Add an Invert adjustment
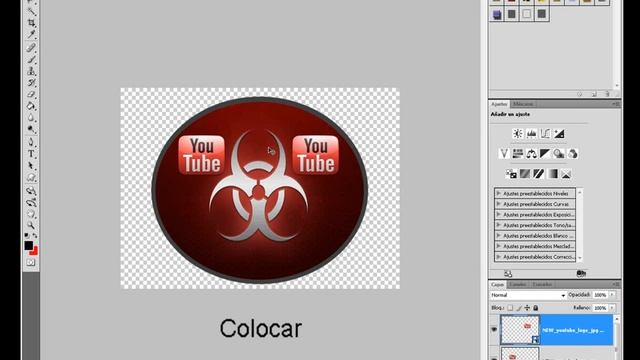Screen dimensions: 640x360 511,174
